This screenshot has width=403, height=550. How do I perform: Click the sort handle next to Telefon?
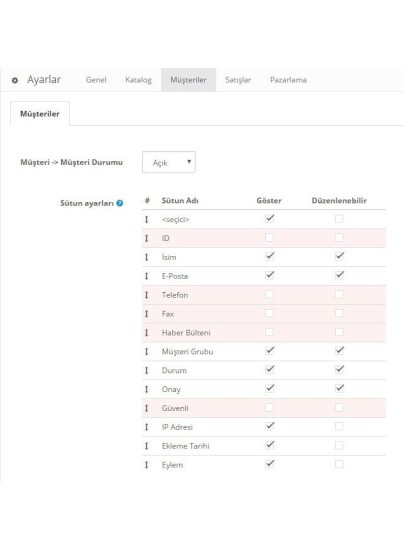[147, 295]
